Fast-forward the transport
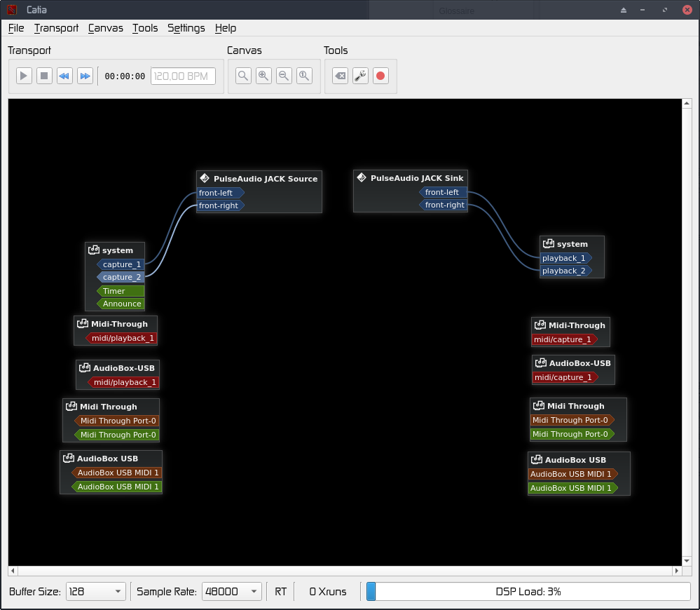 click(x=85, y=76)
